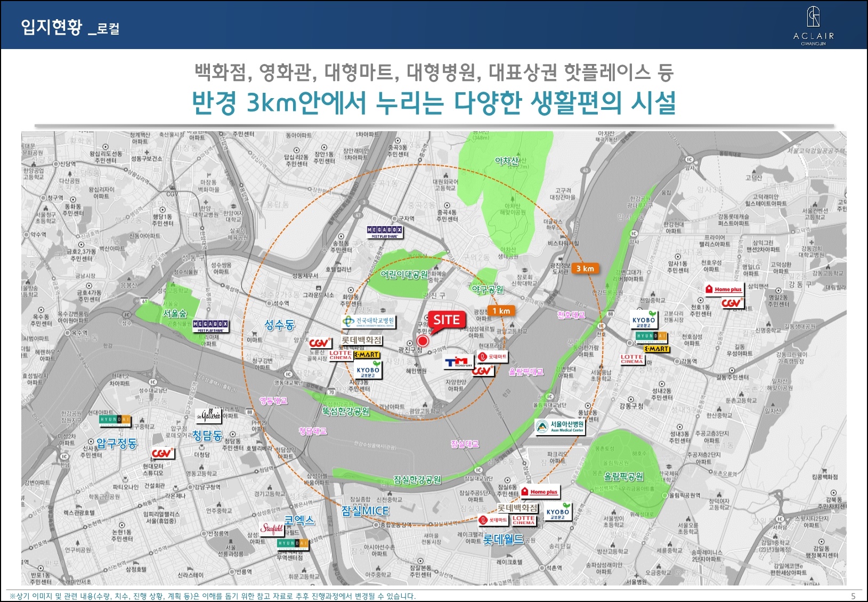The image size is (868, 602).
Task: Click the Lotte Cinema logo near 강동역
Action: 632,359
